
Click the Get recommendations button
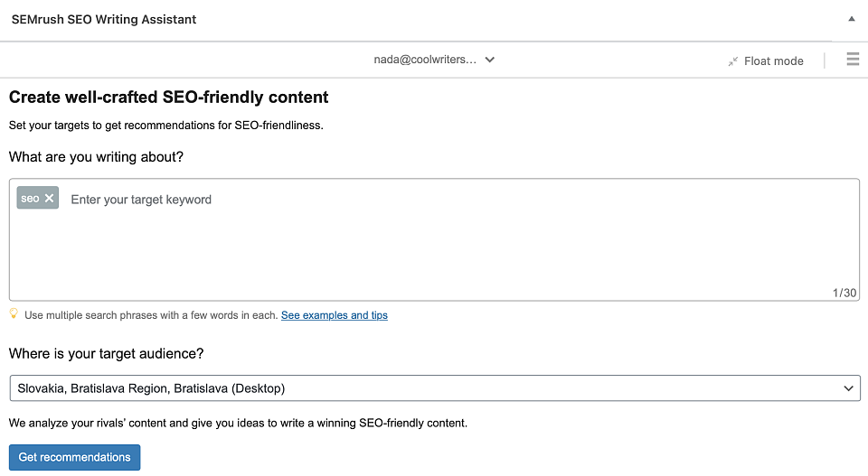tap(75, 457)
